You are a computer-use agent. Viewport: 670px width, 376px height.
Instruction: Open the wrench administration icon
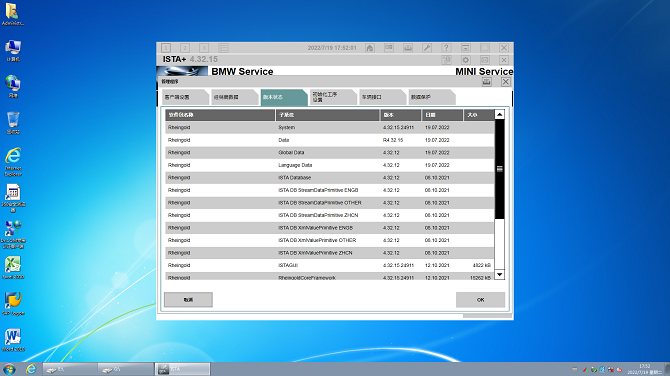point(427,48)
